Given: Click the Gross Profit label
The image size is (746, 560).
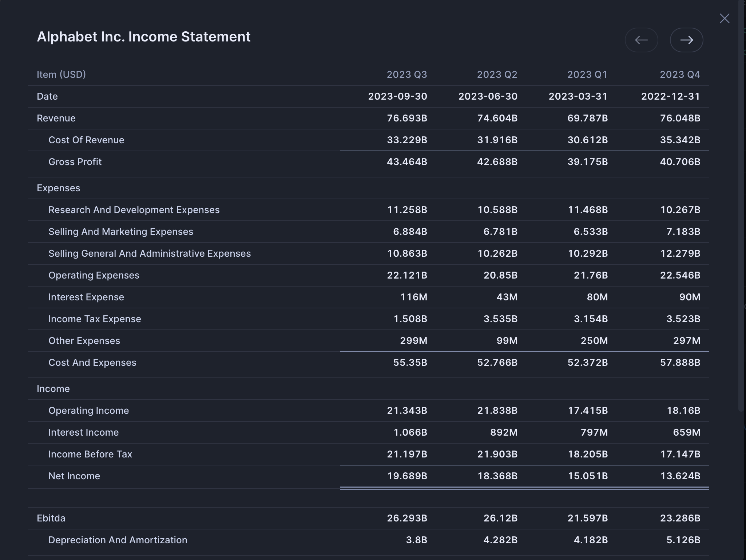Looking at the screenshot, I should pyautogui.click(x=75, y=162).
